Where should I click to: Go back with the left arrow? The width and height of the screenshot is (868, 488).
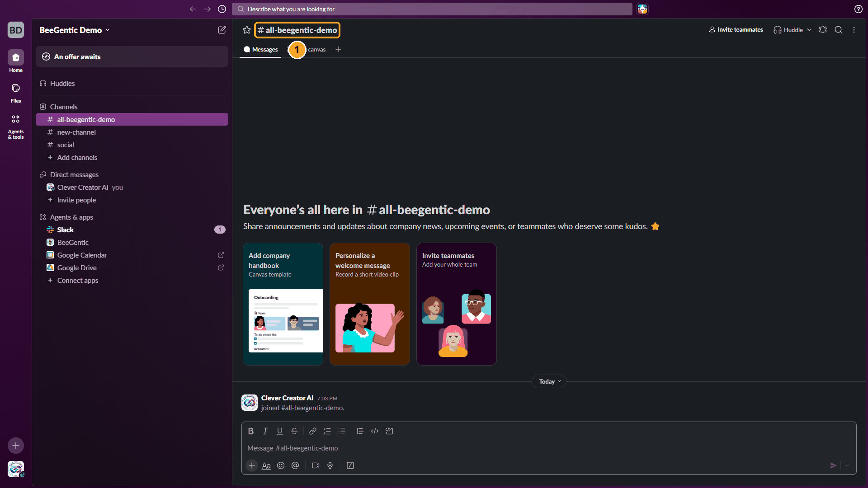(x=193, y=9)
